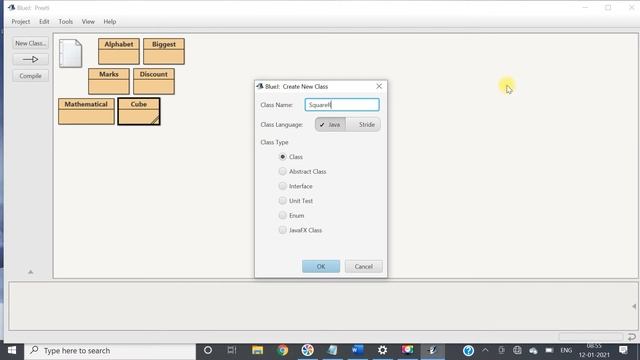Click the cloud tray icon
The image size is (640, 360).
point(533,351)
